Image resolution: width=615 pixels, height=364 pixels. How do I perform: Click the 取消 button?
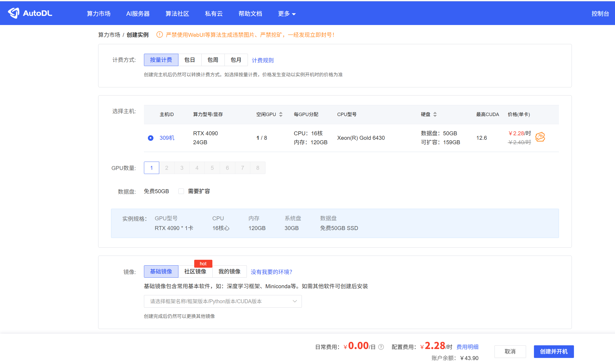[x=510, y=351]
